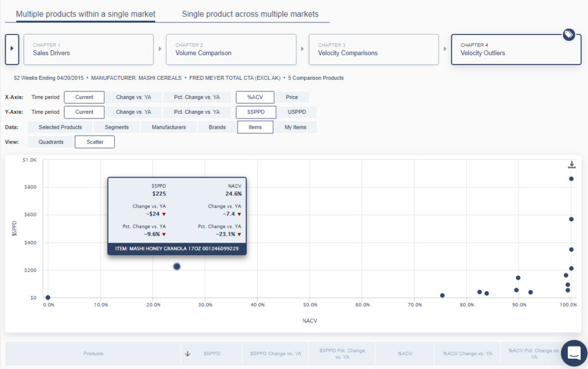588x369 pixels.
Task: Show data by Brands
Action: coord(217,127)
